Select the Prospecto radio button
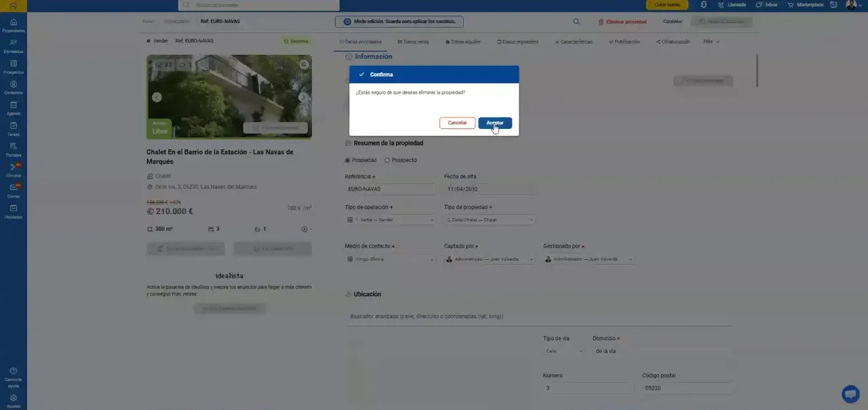 pos(387,160)
